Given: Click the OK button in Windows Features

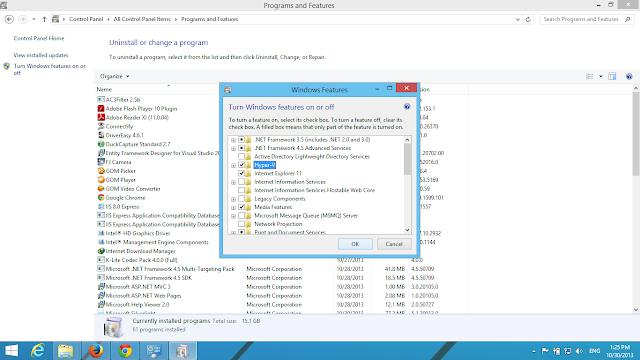Looking at the screenshot, I should tap(355, 244).
